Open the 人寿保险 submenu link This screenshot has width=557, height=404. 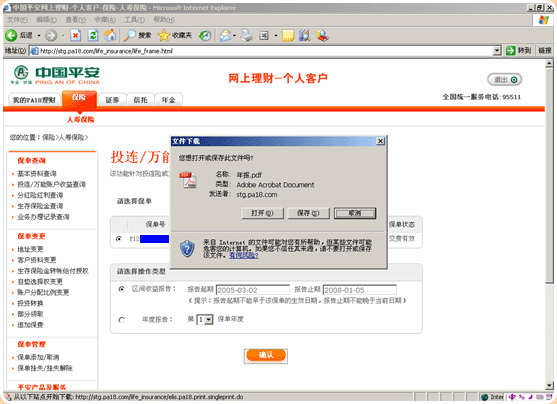(x=81, y=120)
